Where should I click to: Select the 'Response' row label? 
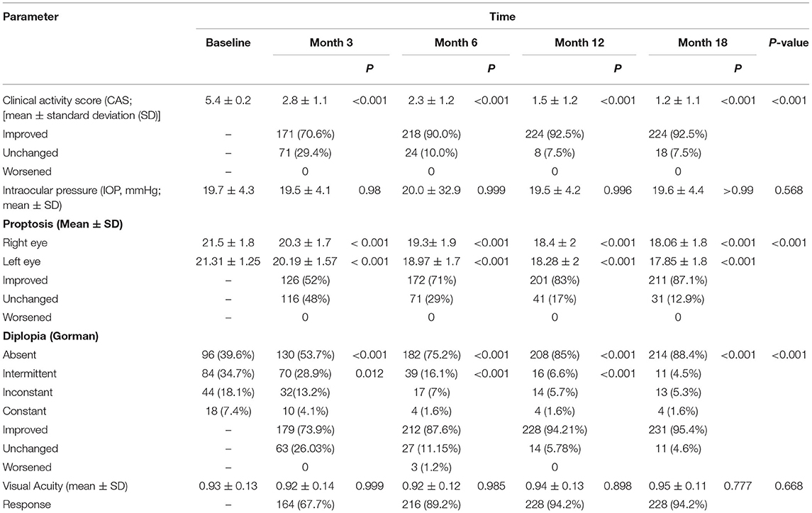coord(24,504)
